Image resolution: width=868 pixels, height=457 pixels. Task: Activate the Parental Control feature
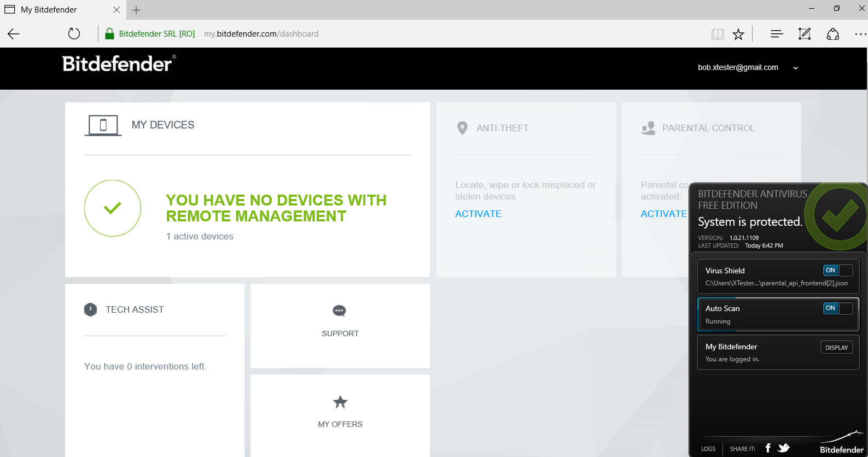click(x=664, y=214)
